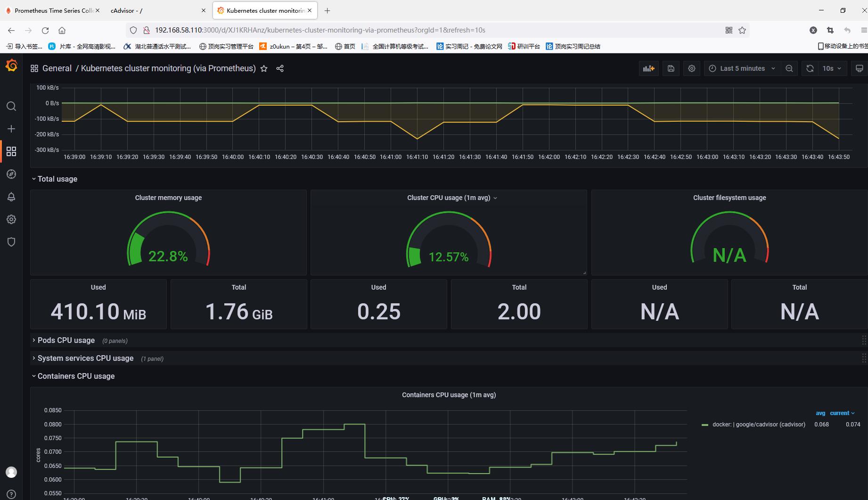Open the Grafana home logo
The width and height of the screenshot is (868, 500).
click(11, 66)
